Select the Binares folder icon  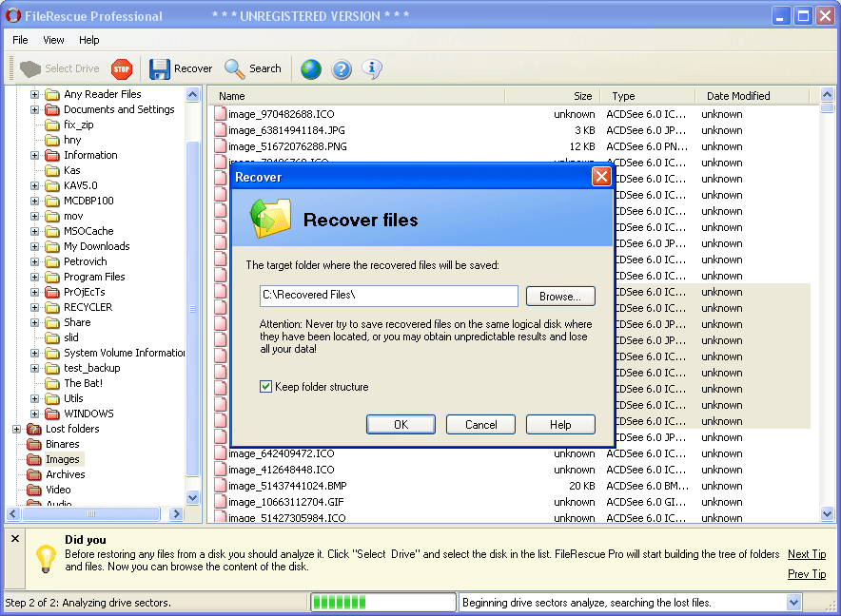(x=34, y=444)
